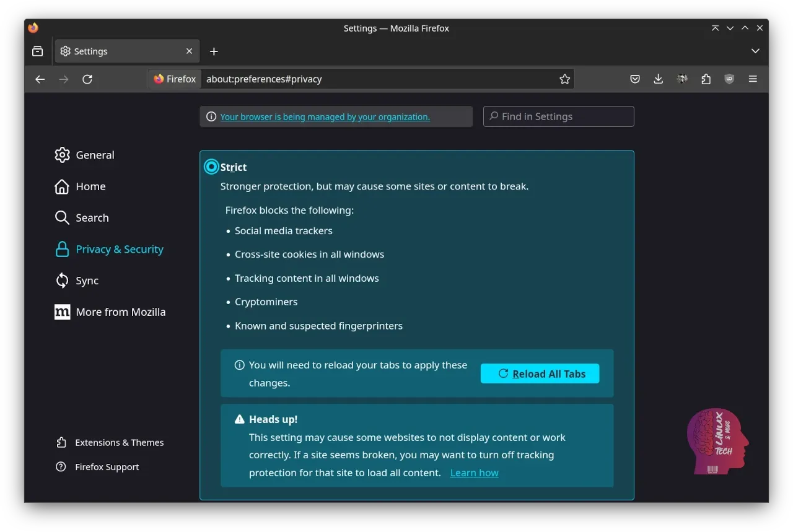Click the Search magnifier icon in sidebar

pyautogui.click(x=62, y=218)
